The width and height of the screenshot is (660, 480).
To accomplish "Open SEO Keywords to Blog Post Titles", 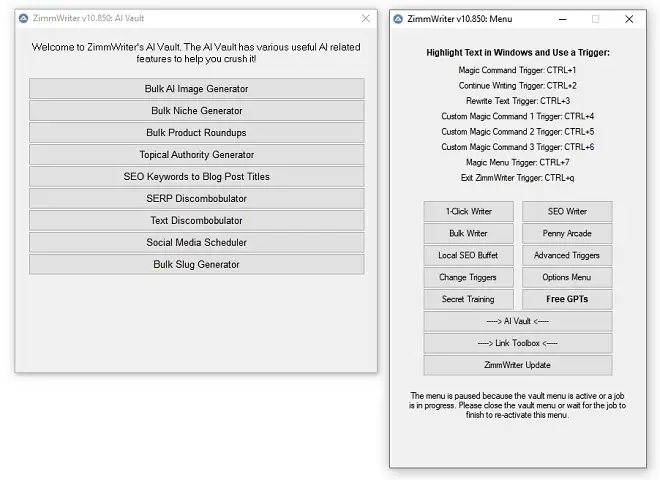I will 196,177.
